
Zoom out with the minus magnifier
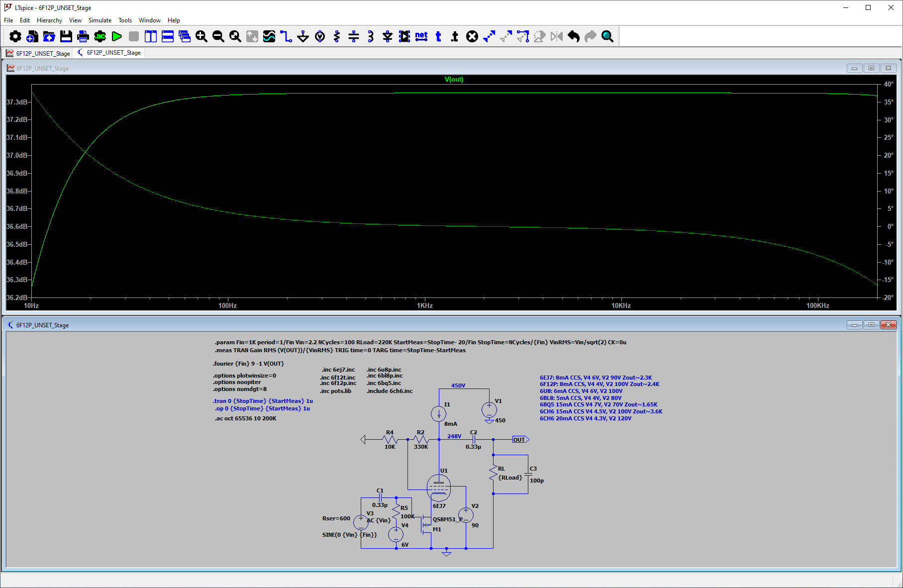218,36
